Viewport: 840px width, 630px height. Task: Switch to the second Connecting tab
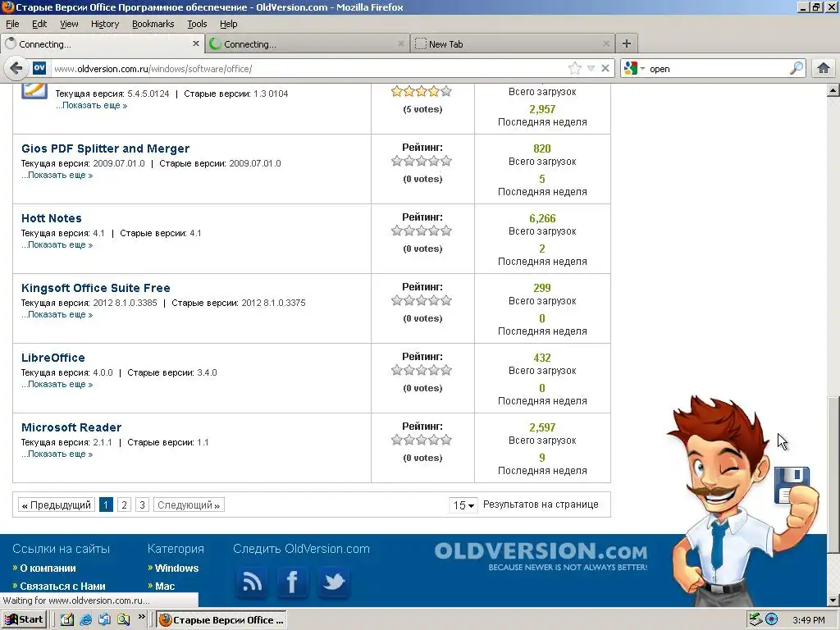(x=308, y=44)
